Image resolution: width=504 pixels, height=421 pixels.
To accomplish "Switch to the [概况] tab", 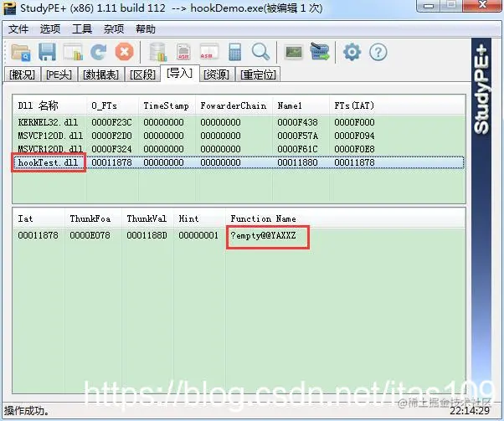I will [x=22, y=74].
